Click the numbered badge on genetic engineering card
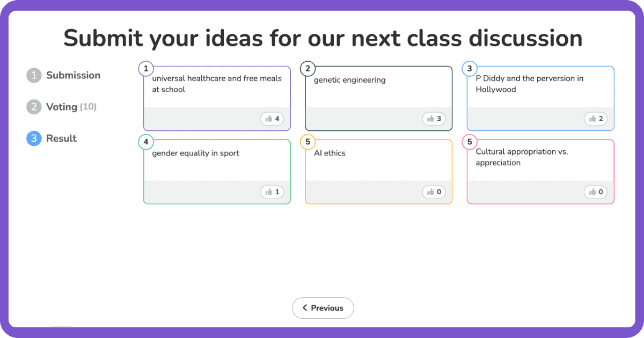644x338 pixels. click(307, 68)
